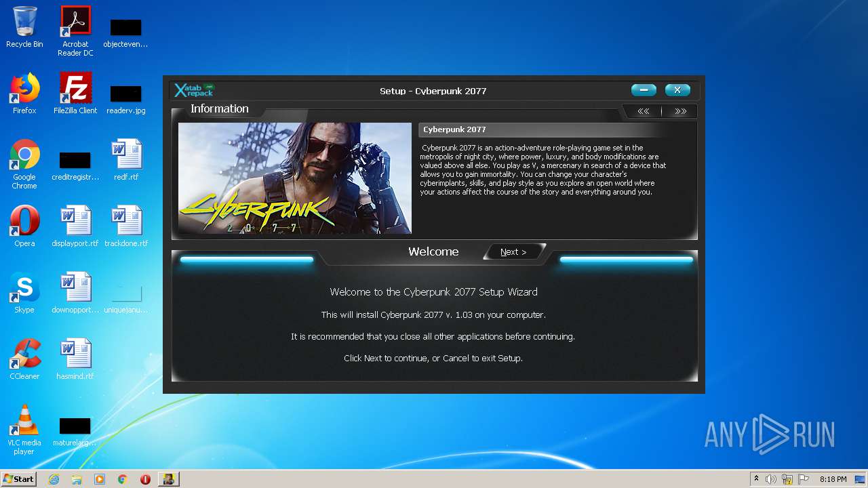
Task: Open the Action Center flag icon
Action: [x=804, y=479]
